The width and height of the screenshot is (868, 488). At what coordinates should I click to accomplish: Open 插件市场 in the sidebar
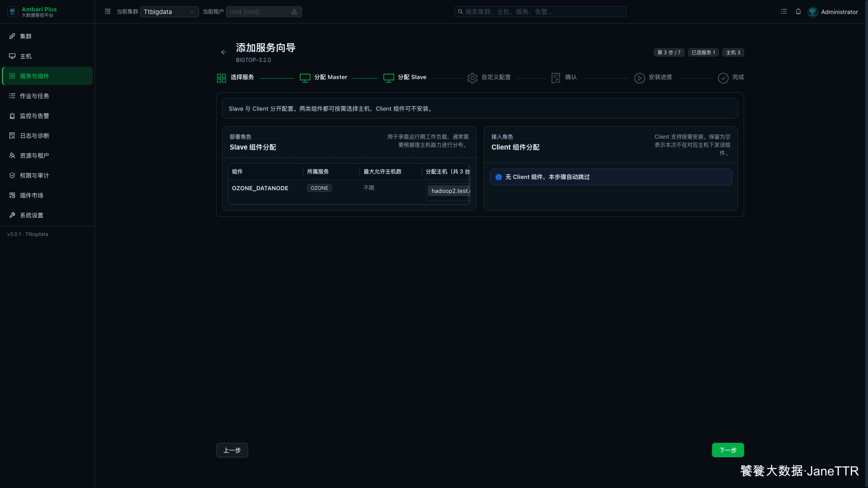point(47,195)
